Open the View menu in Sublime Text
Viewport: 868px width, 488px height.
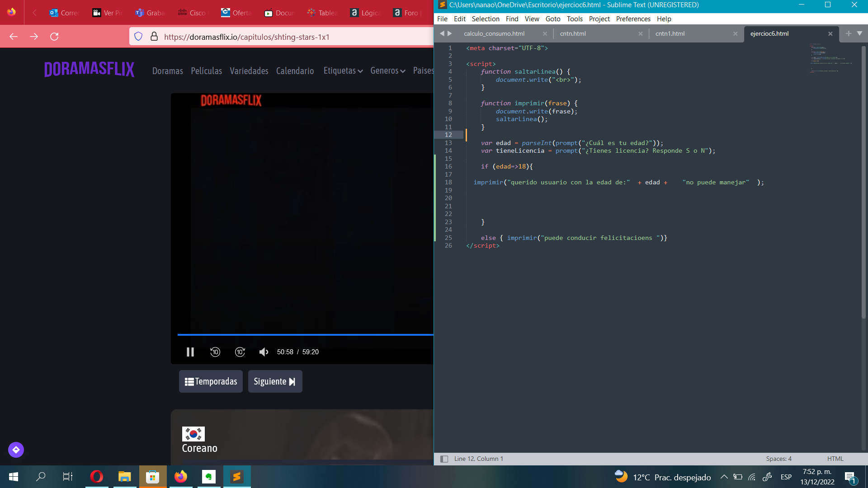point(532,19)
